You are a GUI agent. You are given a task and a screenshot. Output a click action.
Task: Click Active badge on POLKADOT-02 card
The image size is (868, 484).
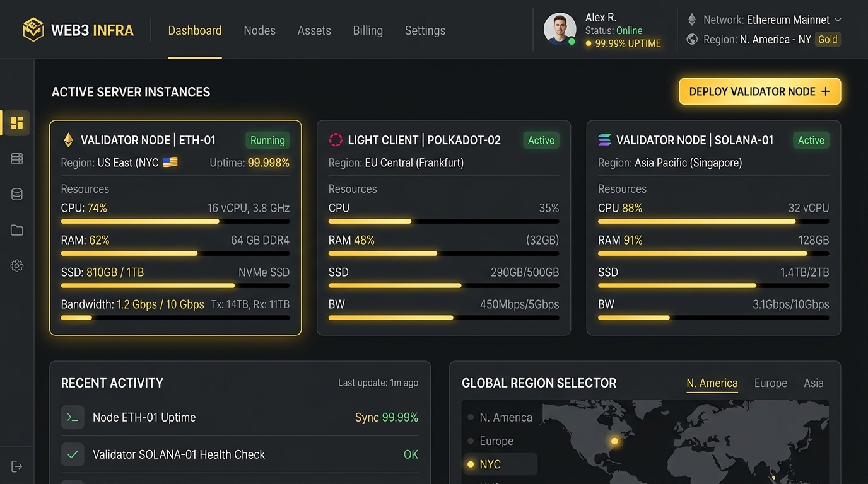click(x=541, y=140)
